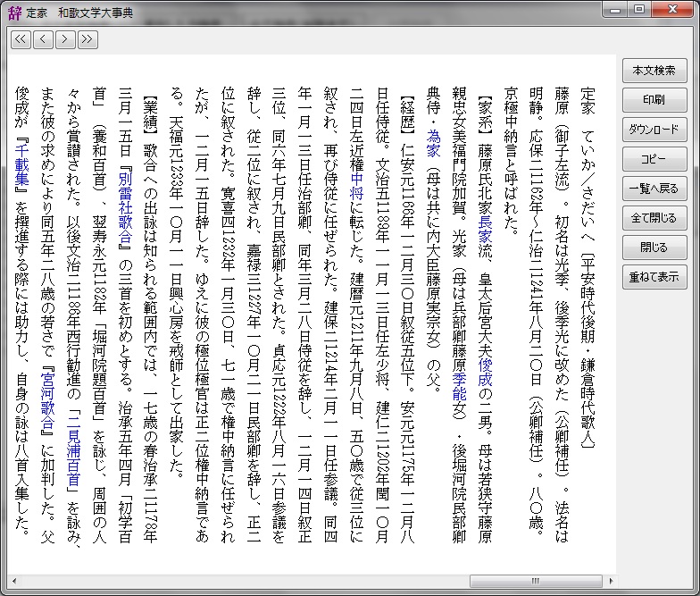Viewport: 700px width, 596px height.
Task: Jump to the first entry with << button
Action: coord(21,39)
